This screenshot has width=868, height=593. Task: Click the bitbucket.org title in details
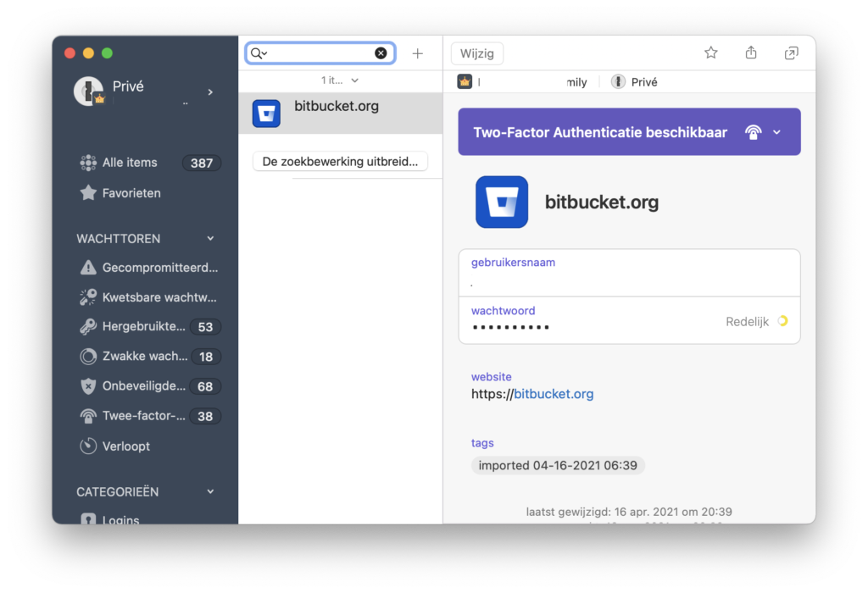602,202
